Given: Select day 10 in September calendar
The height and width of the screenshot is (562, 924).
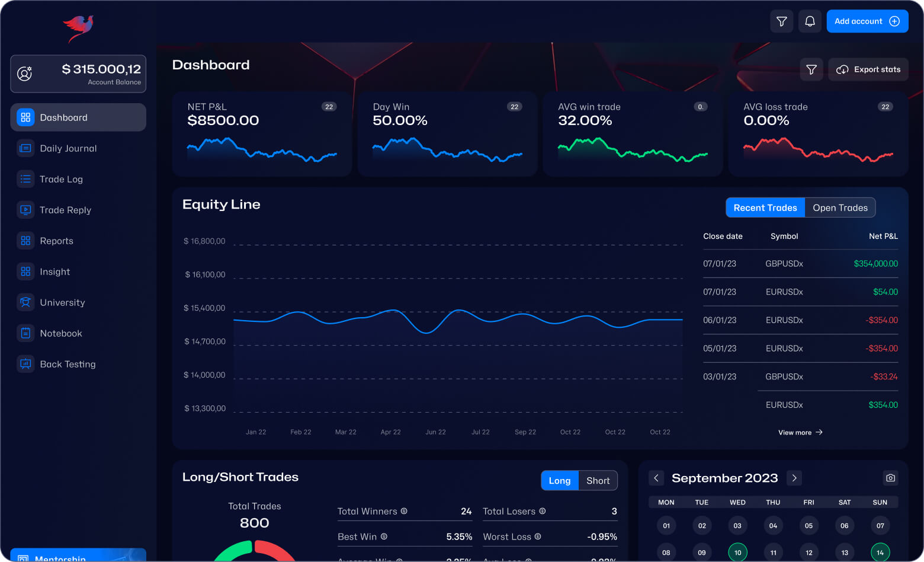Looking at the screenshot, I should point(737,553).
